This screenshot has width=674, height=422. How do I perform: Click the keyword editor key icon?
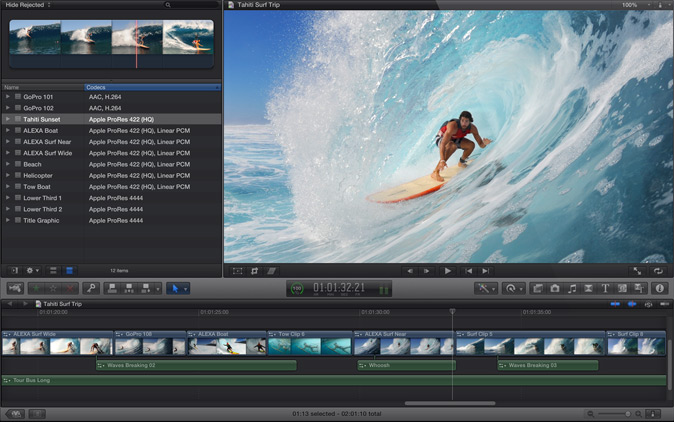pos(91,288)
